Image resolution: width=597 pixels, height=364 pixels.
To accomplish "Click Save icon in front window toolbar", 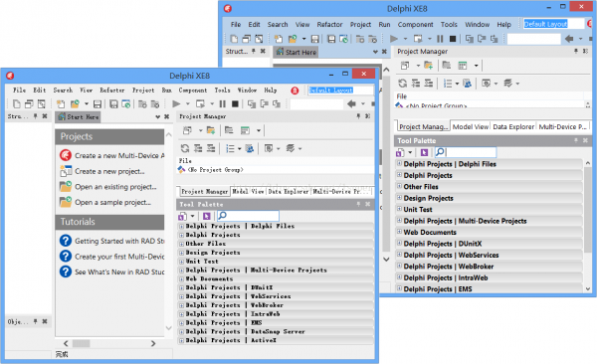I will pos(98,103).
